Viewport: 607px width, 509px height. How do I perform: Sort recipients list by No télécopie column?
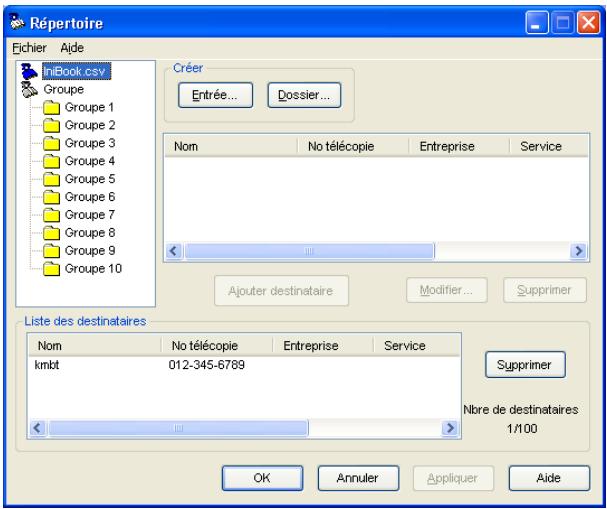click(216, 346)
